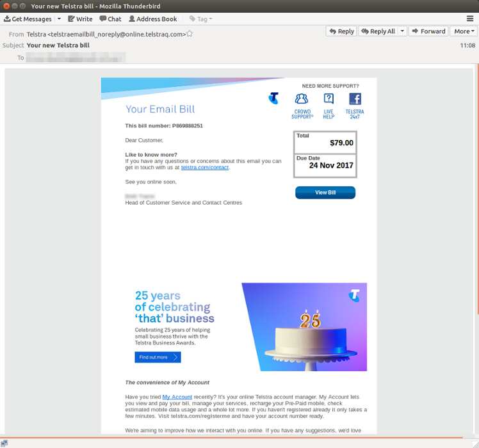Open the Thunderbird hamburger menu
This screenshot has height=448, width=479.
pyautogui.click(x=470, y=19)
